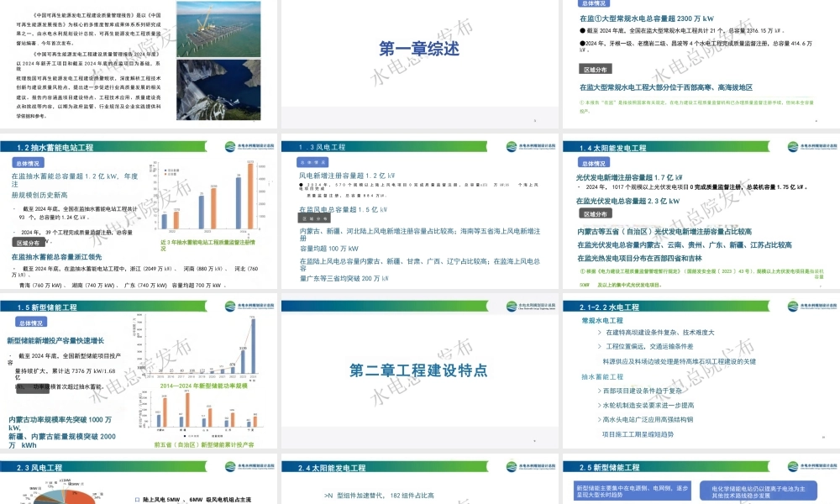Image resolution: width=840 pixels, height=504 pixels.
Task: Click the header "2.1-2.2 水电工程"
Action: tap(609, 307)
